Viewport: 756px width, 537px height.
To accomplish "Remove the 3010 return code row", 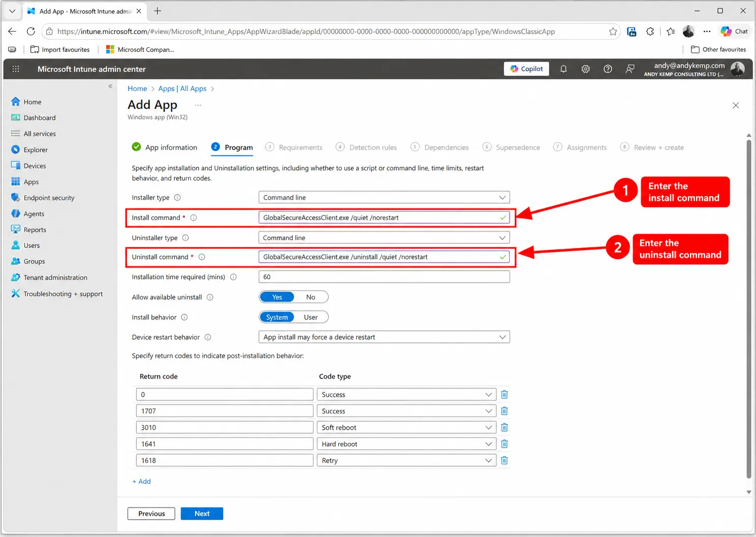I will click(x=505, y=427).
